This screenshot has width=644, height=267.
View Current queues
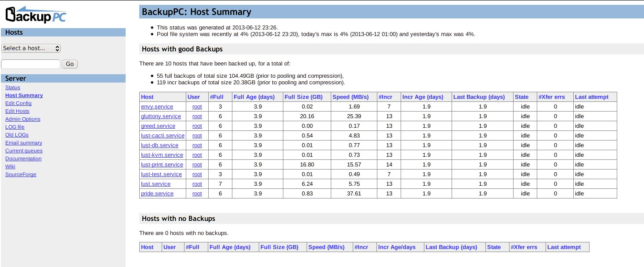point(24,151)
